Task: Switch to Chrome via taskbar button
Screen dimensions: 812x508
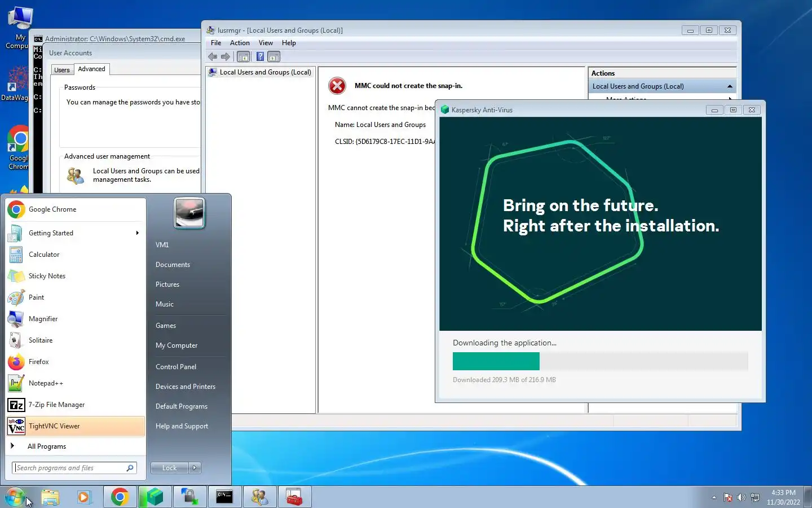Action: pyautogui.click(x=120, y=497)
